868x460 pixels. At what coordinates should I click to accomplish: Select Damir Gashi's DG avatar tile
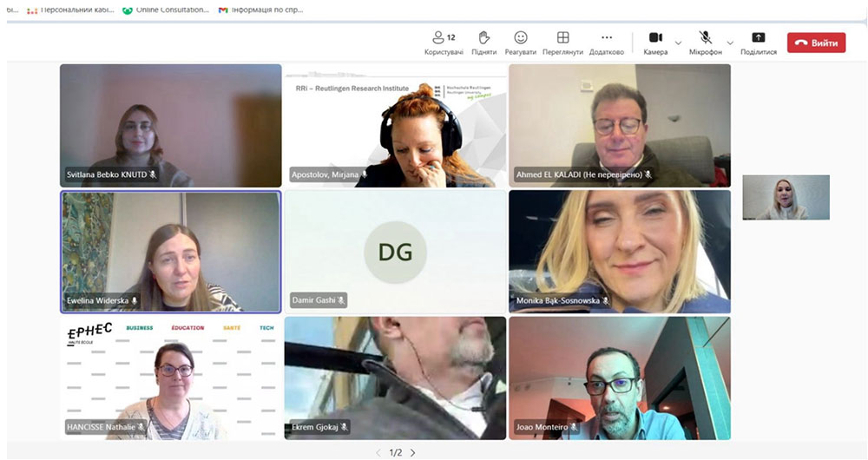pos(395,252)
